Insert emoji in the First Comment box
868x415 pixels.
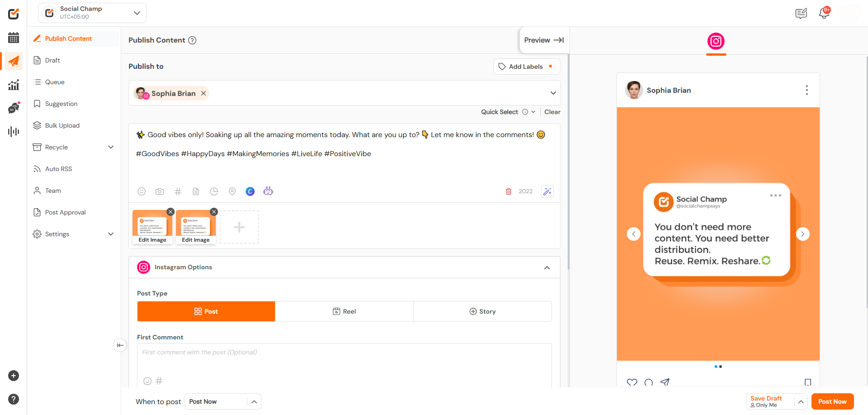click(147, 381)
